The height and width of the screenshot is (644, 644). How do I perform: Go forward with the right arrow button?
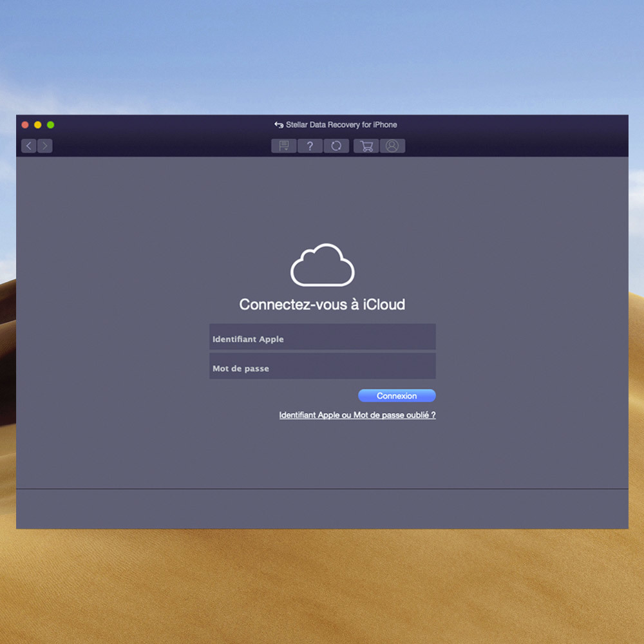45,146
